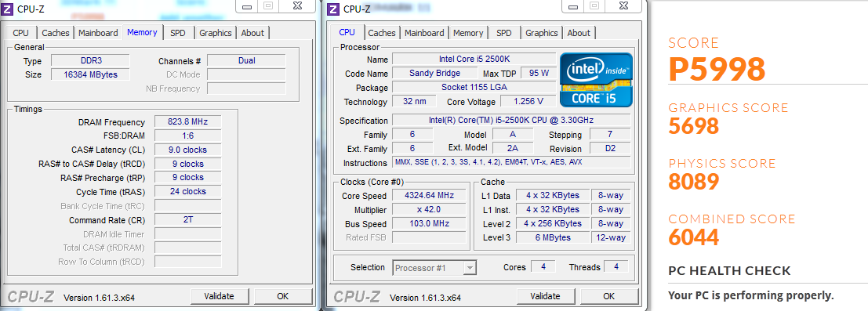868x311 pixels.
Task: Open CPU tab in Memory window
Action: click(x=20, y=33)
